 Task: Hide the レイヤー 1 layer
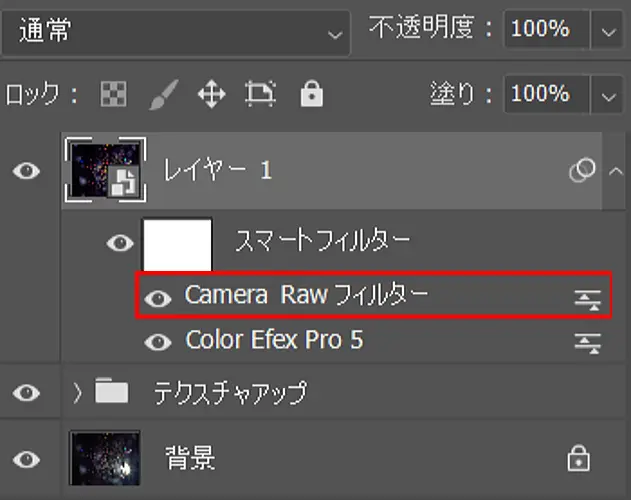tap(27, 171)
